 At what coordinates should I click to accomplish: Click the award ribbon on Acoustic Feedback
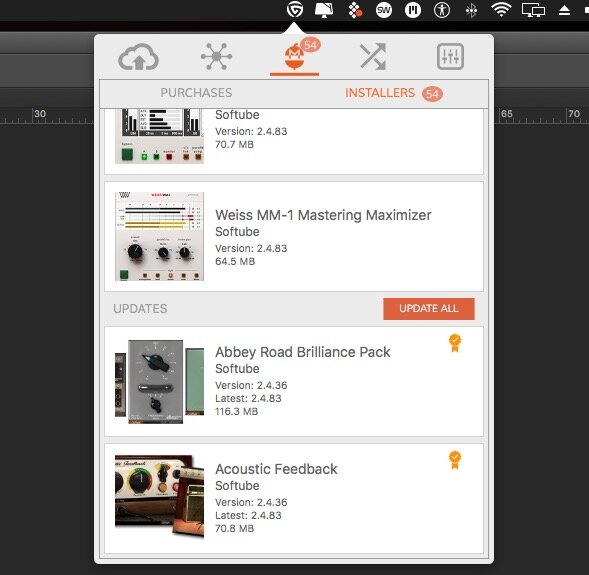455,460
